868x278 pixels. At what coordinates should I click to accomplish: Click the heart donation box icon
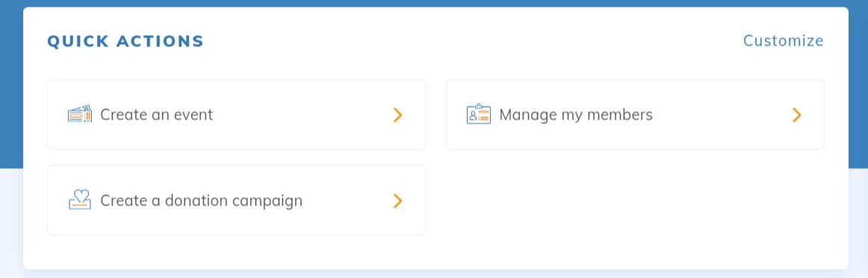[80, 200]
